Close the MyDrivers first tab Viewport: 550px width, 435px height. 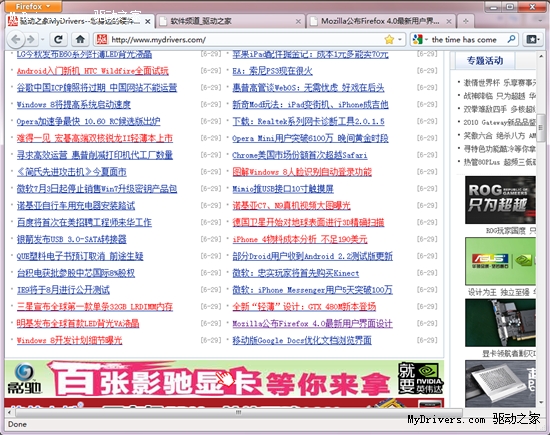point(148,22)
